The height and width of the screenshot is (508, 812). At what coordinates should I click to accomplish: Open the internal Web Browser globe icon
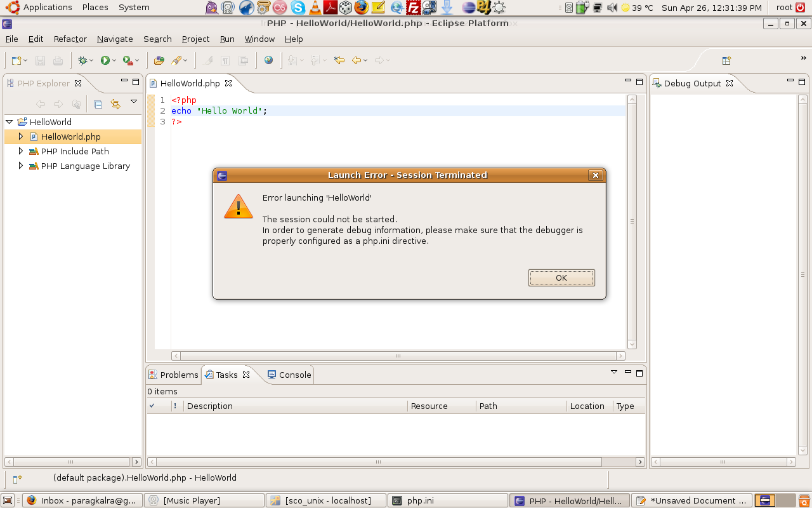(269, 60)
